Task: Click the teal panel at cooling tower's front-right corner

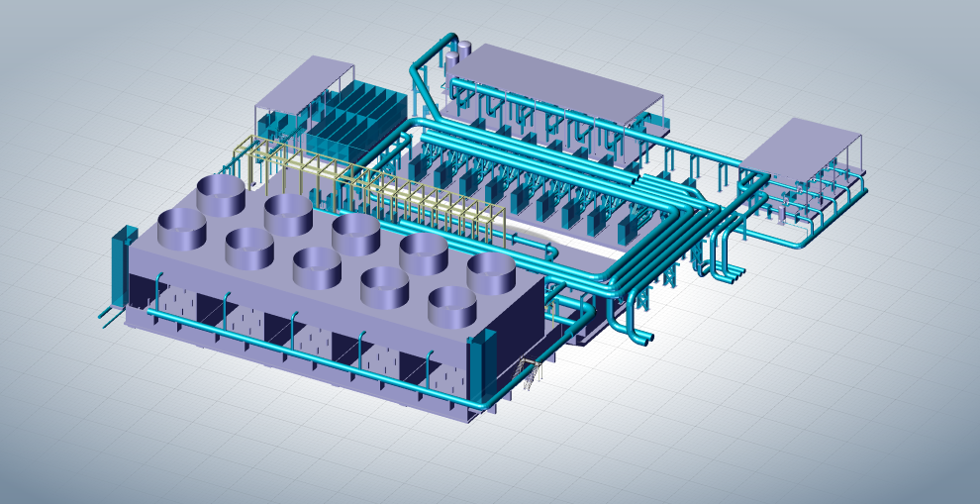Action: tap(483, 364)
